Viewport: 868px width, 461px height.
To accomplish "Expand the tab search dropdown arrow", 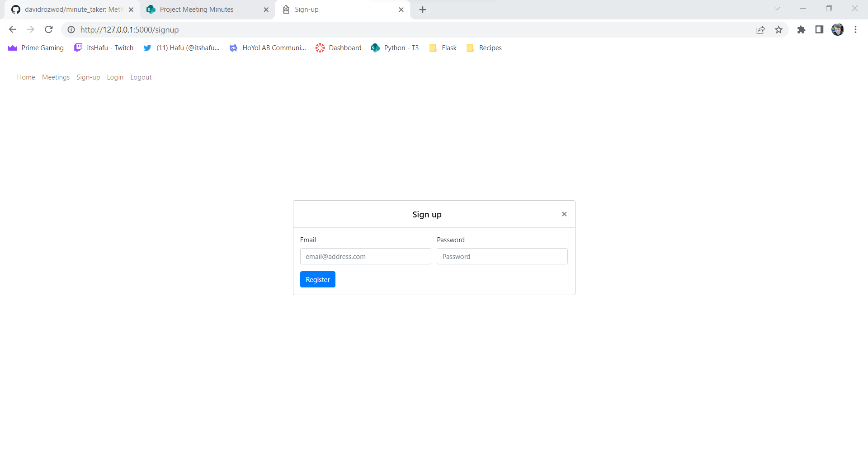I will point(777,9).
